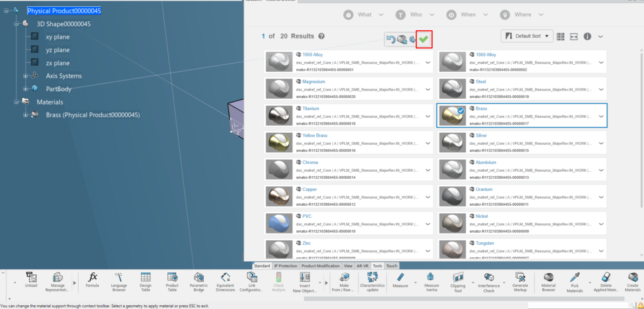This screenshot has width=644, height=309.
Task: Open the Nickel material link
Action: pos(482,216)
